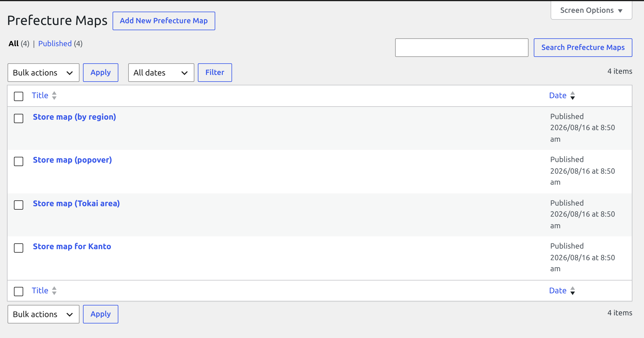
Task: Click Date sort arrows in table footer
Action: click(x=573, y=291)
